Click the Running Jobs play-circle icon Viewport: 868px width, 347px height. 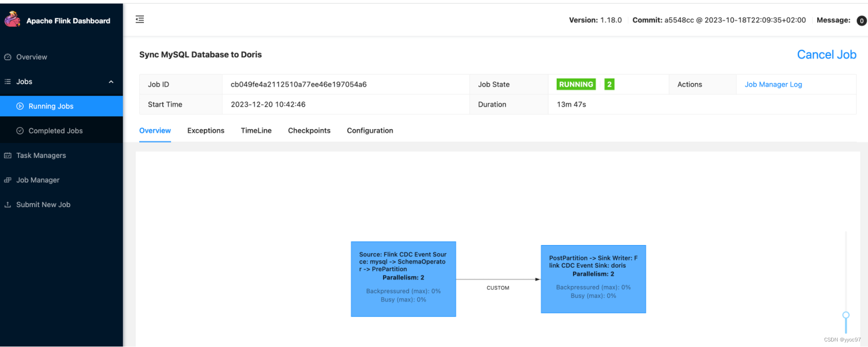tap(20, 106)
